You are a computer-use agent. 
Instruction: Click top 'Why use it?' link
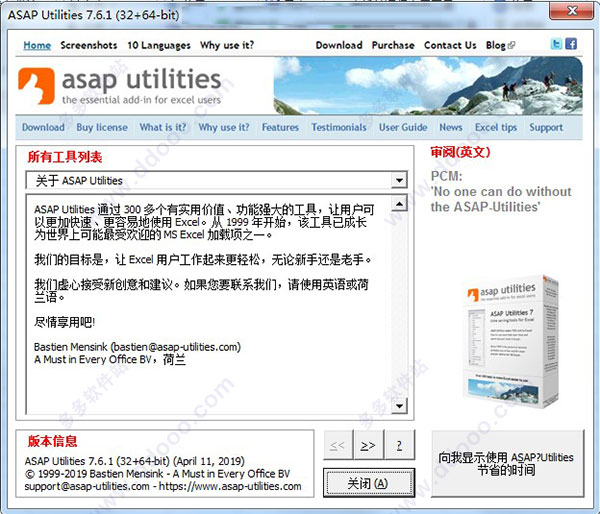click(x=227, y=45)
